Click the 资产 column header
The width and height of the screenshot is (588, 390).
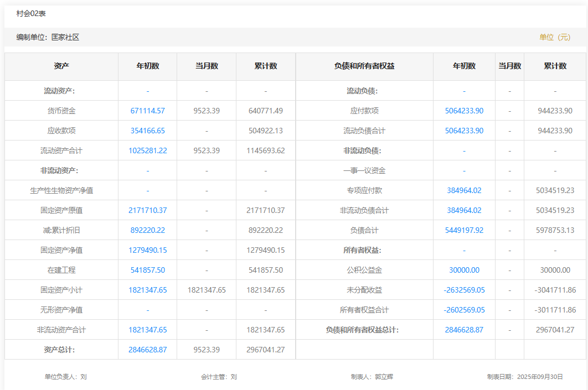(61, 66)
